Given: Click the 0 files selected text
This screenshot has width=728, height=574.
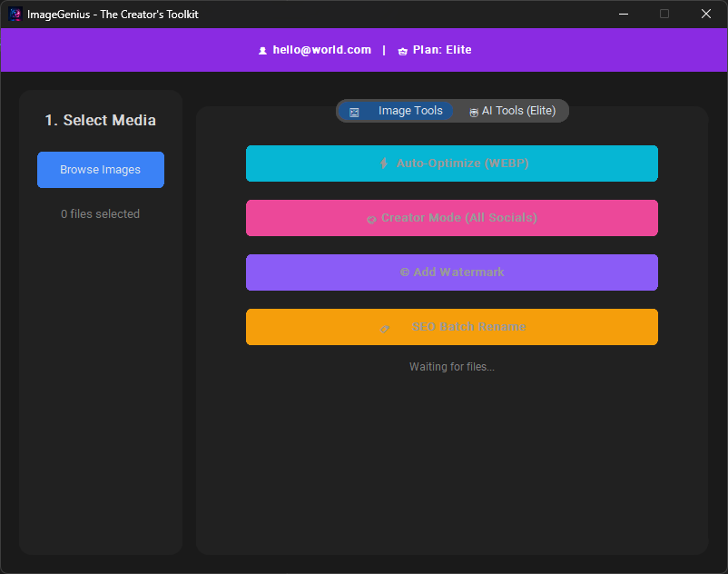Looking at the screenshot, I should (x=100, y=213).
